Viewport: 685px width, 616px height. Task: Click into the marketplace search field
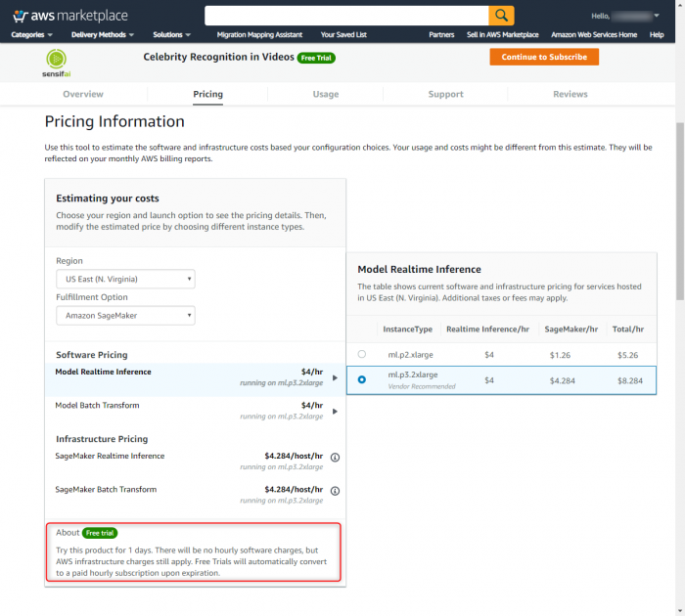346,16
